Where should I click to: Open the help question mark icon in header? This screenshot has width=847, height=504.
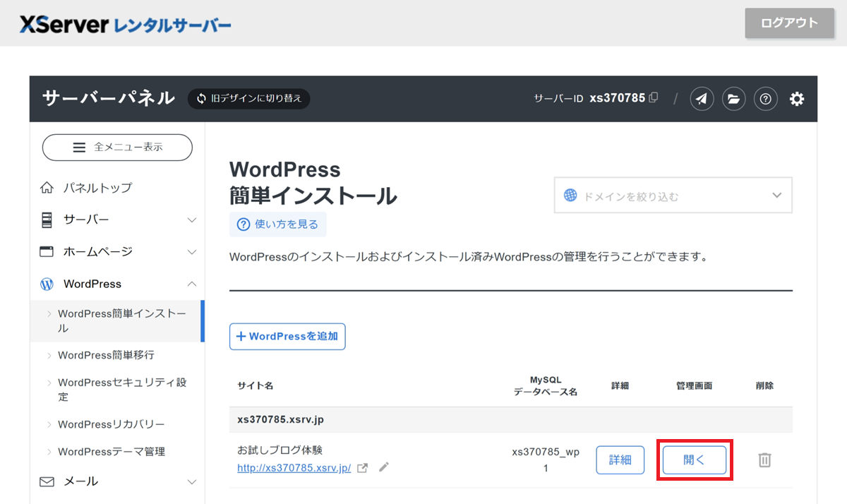(765, 99)
